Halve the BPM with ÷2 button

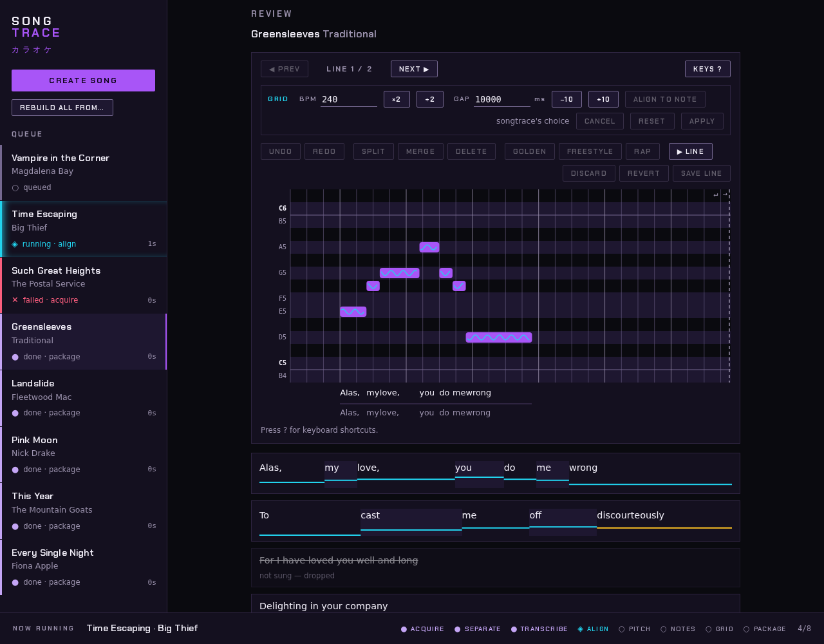430,99
